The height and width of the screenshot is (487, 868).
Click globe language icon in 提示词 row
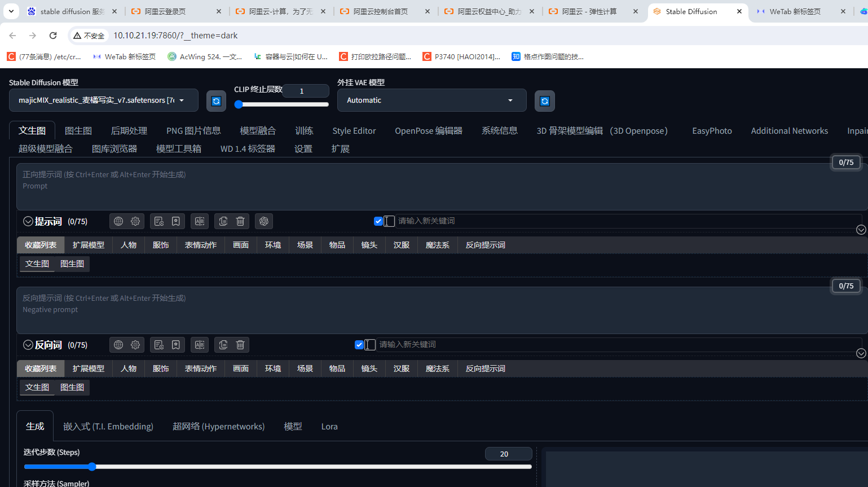tap(118, 221)
